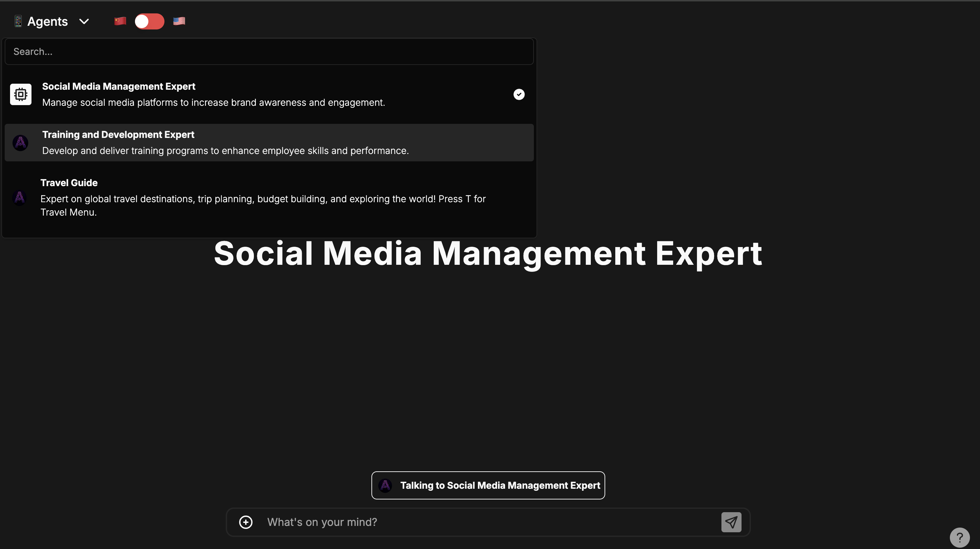Click the Agents dropdown label
The height and width of the screenshot is (549, 980).
(48, 21)
